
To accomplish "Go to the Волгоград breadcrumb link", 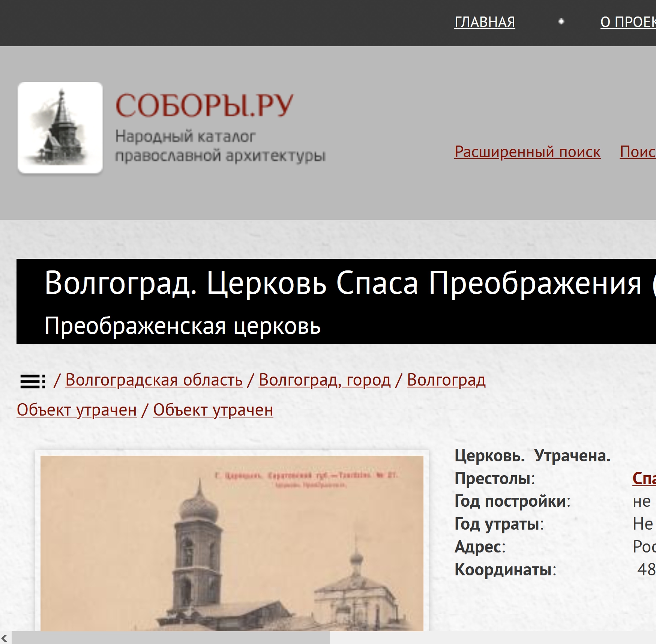I will pos(446,380).
